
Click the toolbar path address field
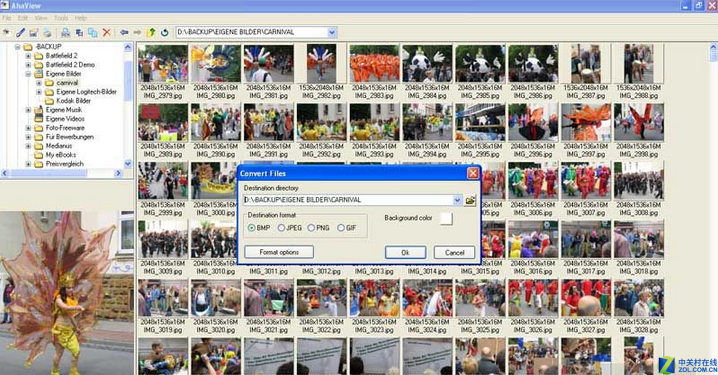click(251, 32)
